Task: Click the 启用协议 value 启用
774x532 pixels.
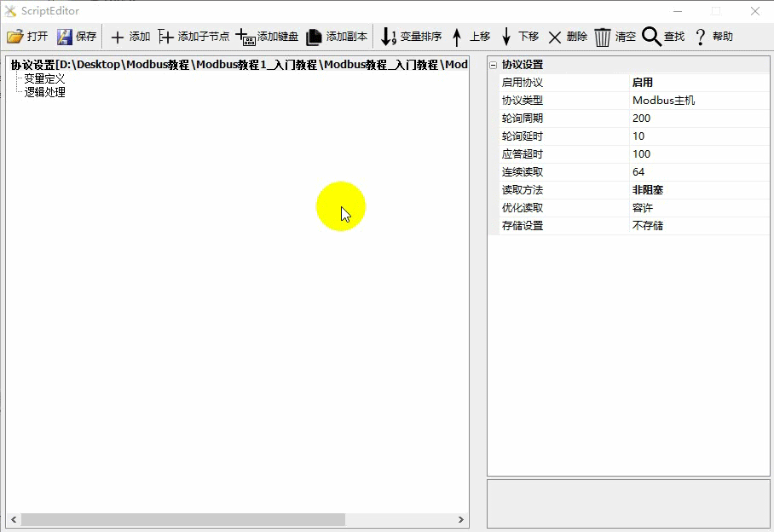Action: [x=642, y=83]
